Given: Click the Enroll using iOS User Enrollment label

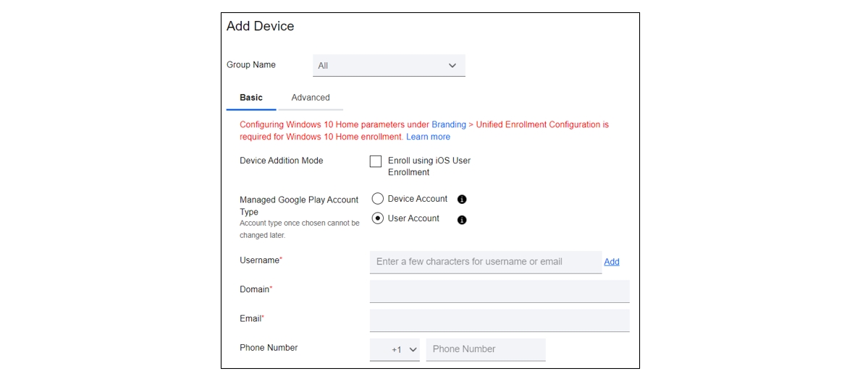Looking at the screenshot, I should tap(429, 166).
